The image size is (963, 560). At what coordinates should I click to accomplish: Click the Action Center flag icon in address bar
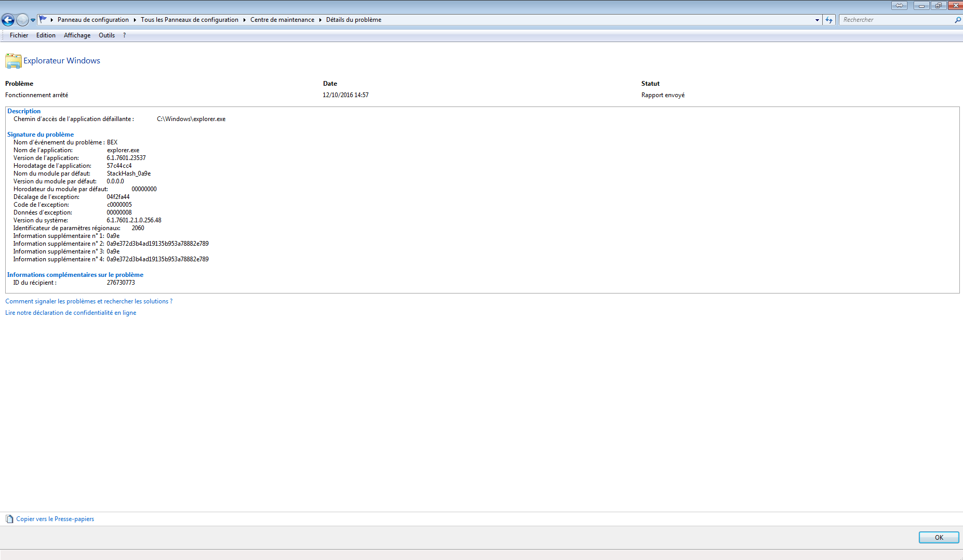[x=44, y=19]
